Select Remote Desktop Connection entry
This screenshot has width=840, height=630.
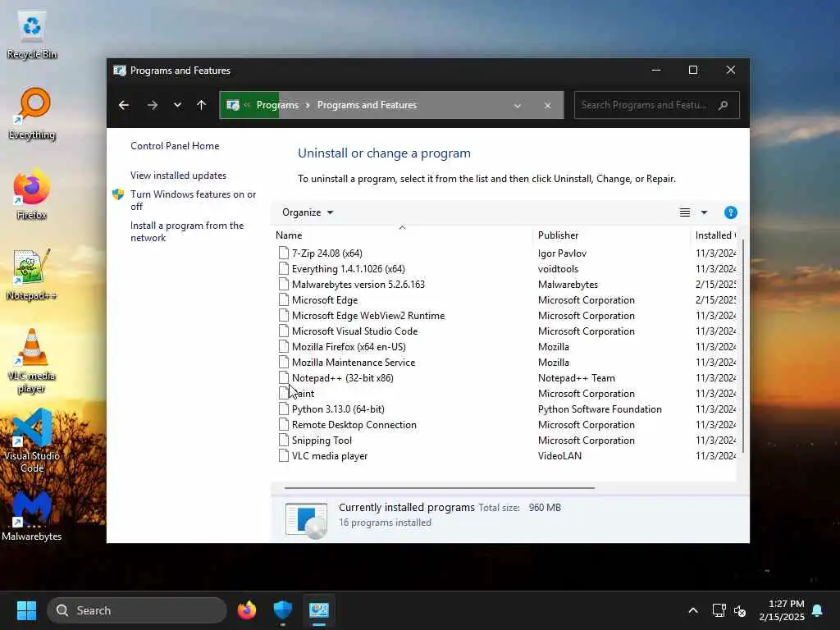coord(506,424)
